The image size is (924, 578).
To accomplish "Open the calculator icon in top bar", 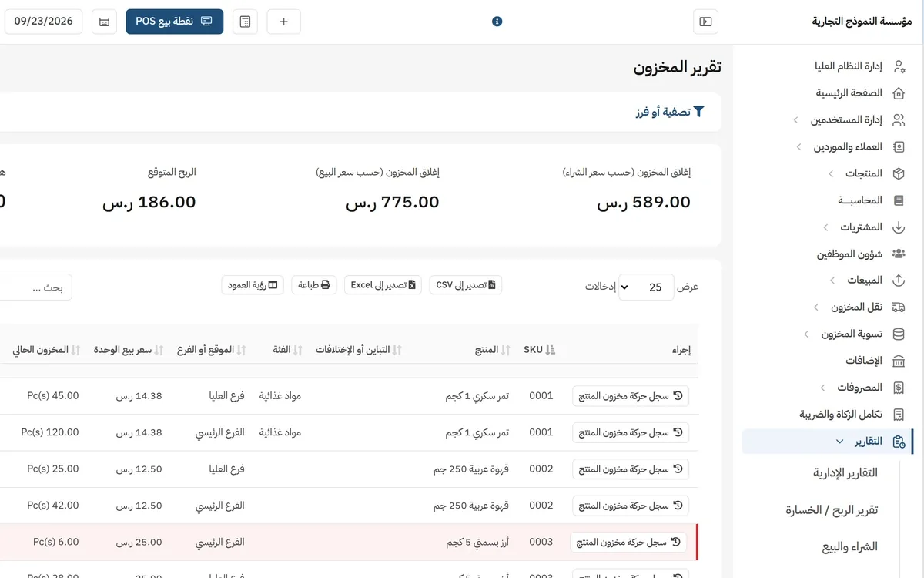I will [245, 22].
